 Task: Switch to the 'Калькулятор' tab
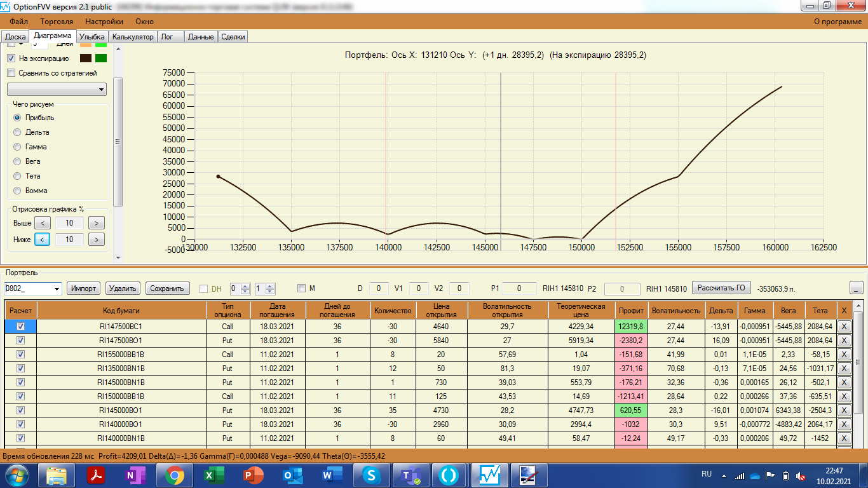[133, 37]
